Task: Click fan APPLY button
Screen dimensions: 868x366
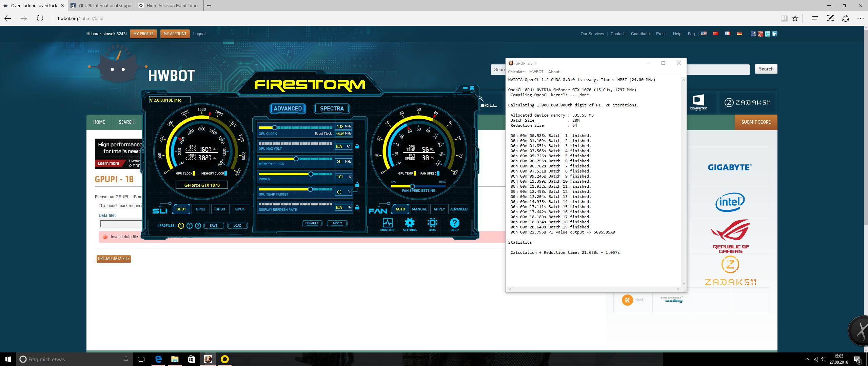Action: pos(439,209)
